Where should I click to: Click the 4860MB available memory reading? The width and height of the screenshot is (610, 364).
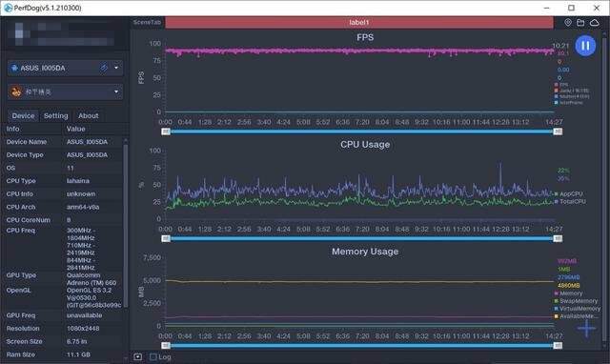(568, 285)
